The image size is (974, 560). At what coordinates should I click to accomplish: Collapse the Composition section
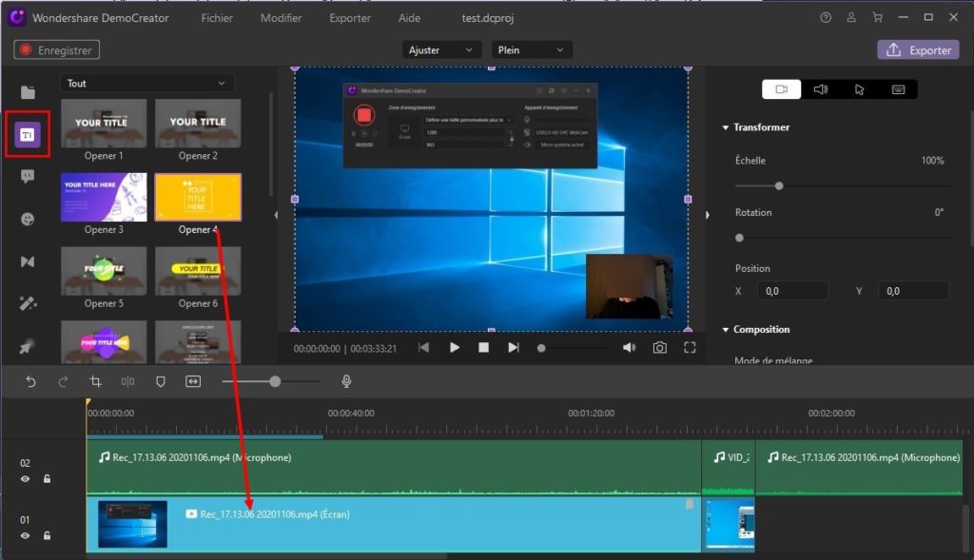[x=725, y=330]
